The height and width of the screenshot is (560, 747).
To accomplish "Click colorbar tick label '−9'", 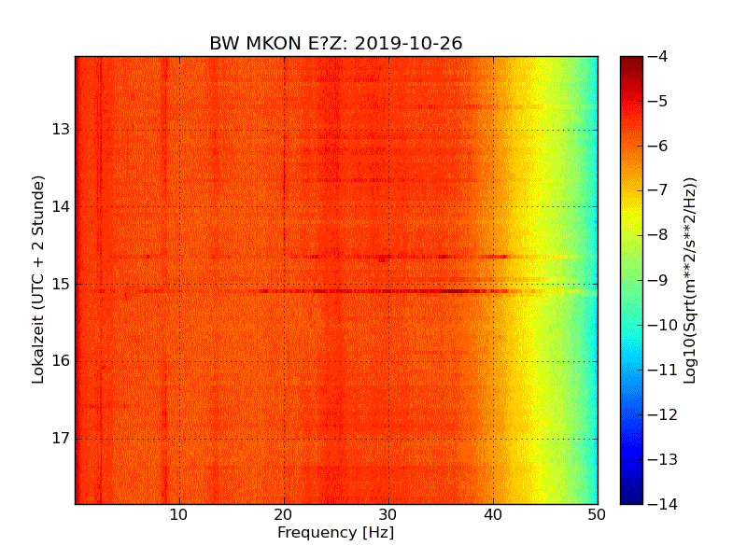I will [658, 280].
